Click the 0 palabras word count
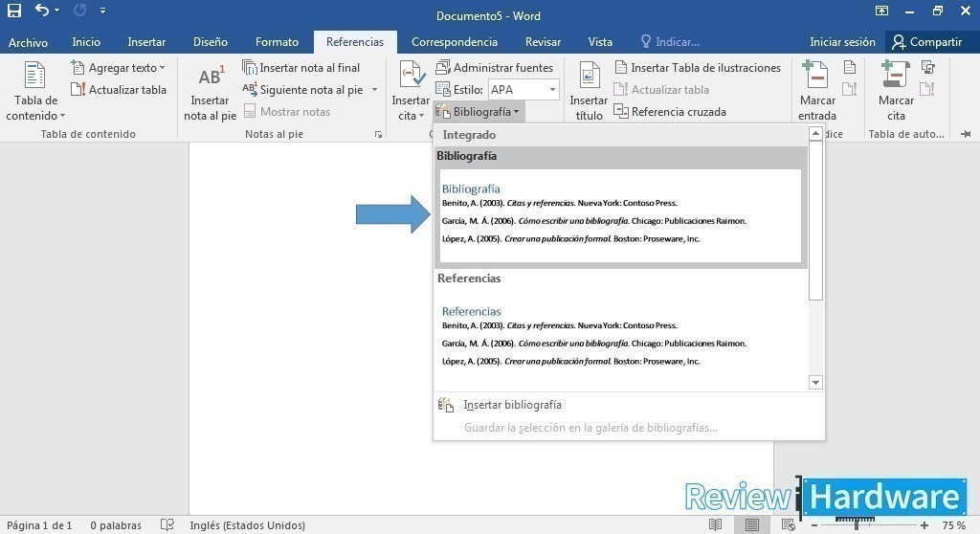980x534 pixels. [116, 525]
